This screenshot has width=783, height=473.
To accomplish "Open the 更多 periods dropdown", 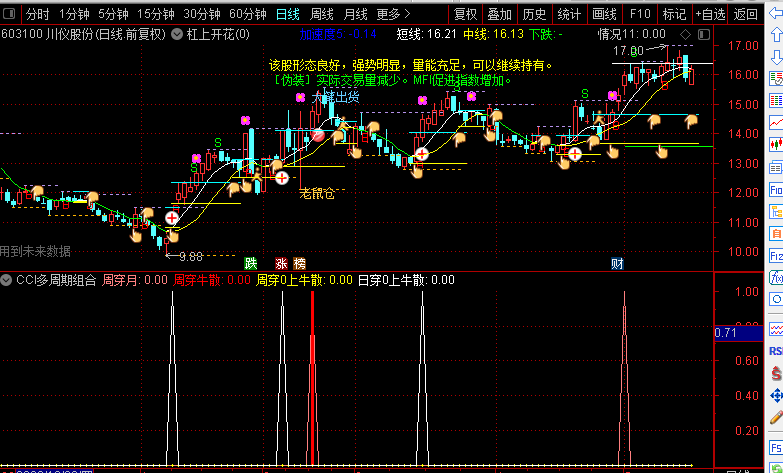I will (393, 14).
